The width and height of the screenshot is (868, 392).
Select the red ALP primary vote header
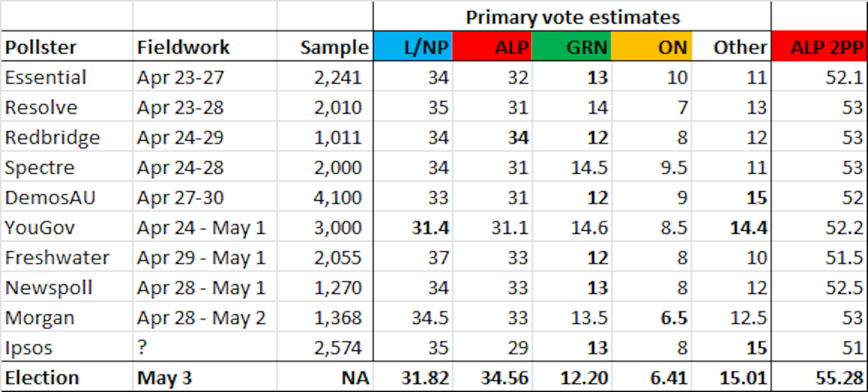492,47
